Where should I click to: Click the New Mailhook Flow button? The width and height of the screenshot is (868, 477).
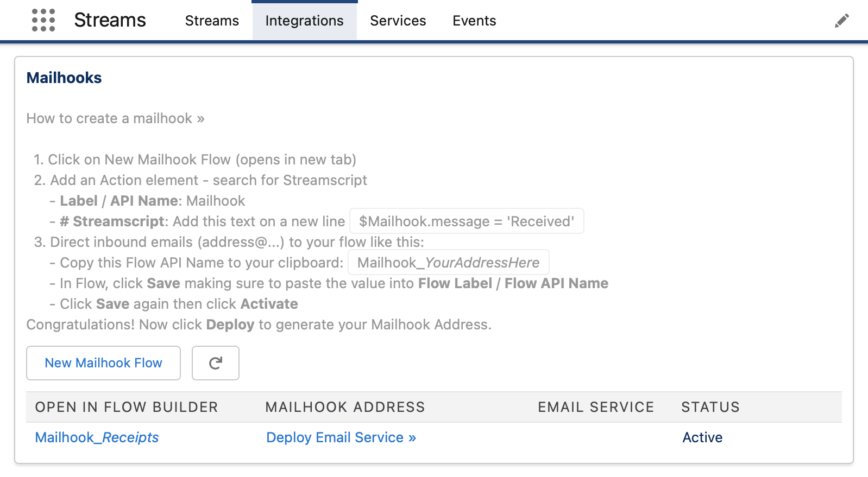pyautogui.click(x=103, y=363)
